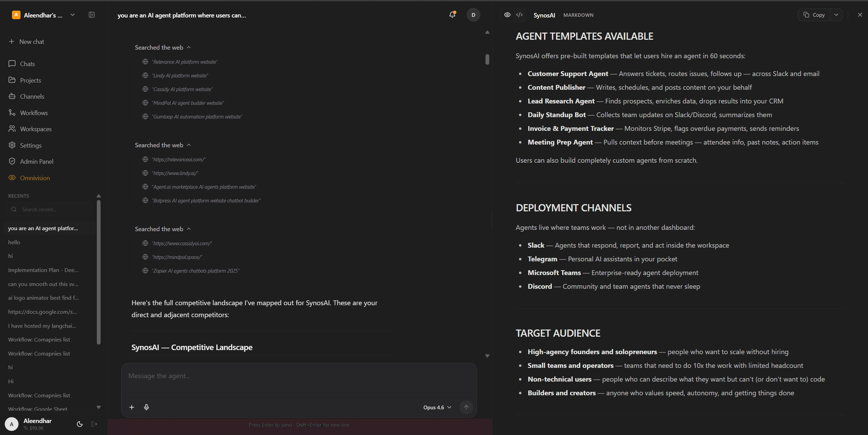
Task: Click the notifications bell icon
Action: tap(452, 15)
